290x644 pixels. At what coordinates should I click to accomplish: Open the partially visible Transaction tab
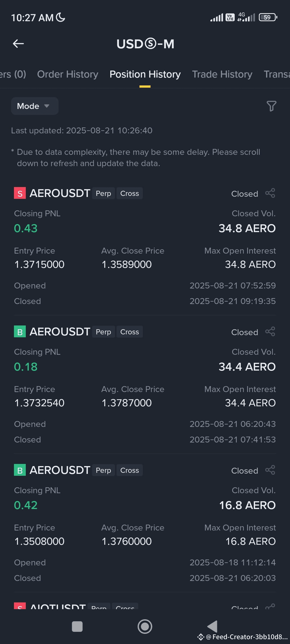point(277,74)
